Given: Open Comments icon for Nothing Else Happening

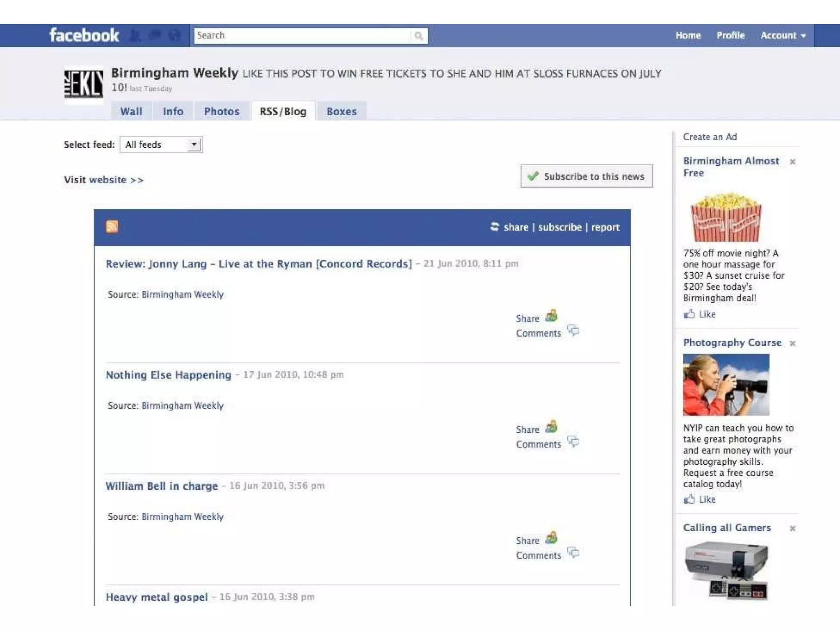Looking at the screenshot, I should 573,442.
